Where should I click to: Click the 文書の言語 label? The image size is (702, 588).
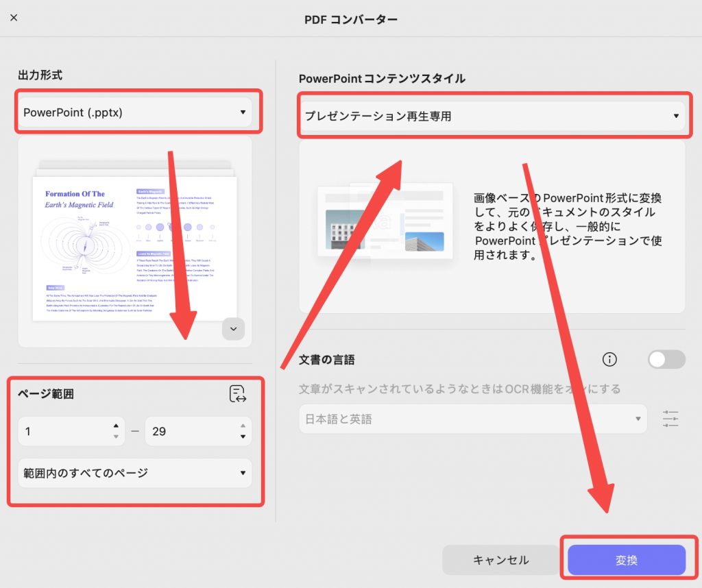click(x=327, y=360)
